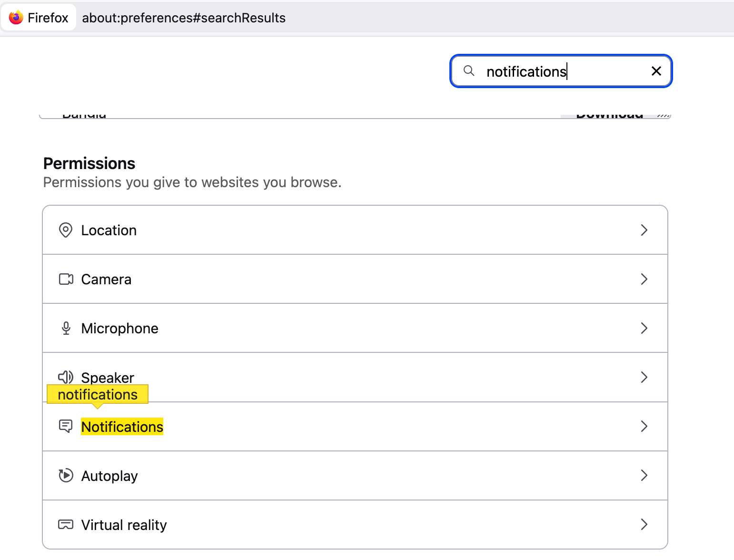Screen dimensions: 734x560
Task: Click the magnifier icon in search box
Action: [x=469, y=71]
